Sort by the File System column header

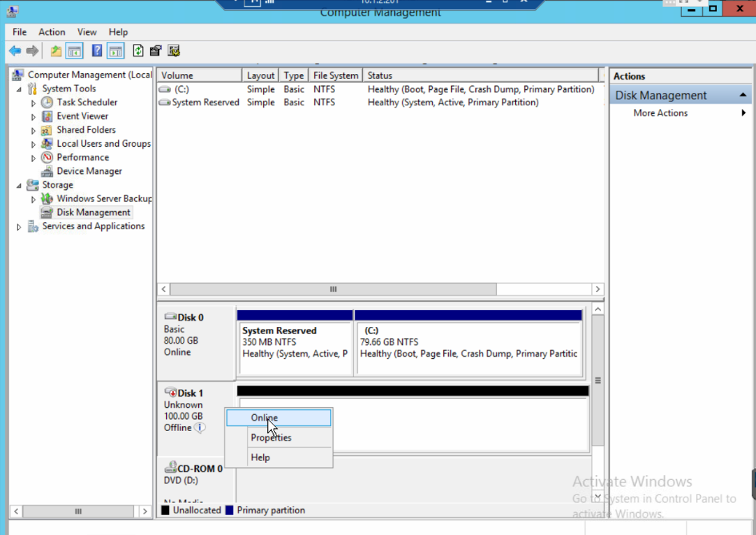point(336,75)
